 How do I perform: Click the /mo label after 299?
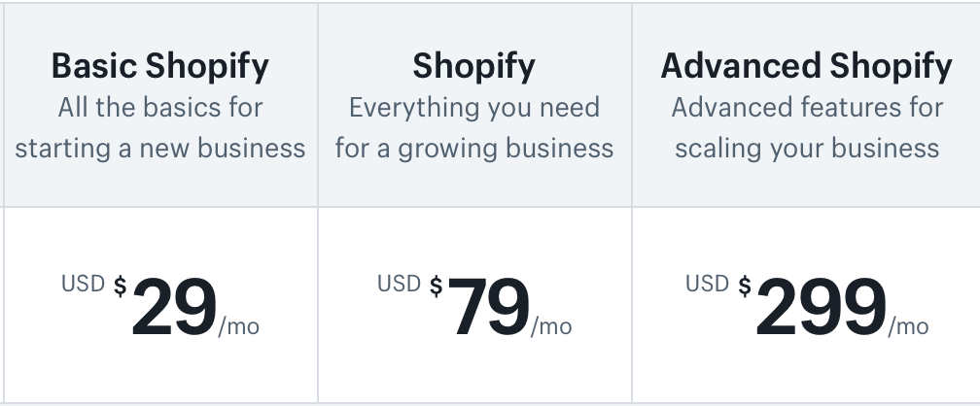(908, 326)
